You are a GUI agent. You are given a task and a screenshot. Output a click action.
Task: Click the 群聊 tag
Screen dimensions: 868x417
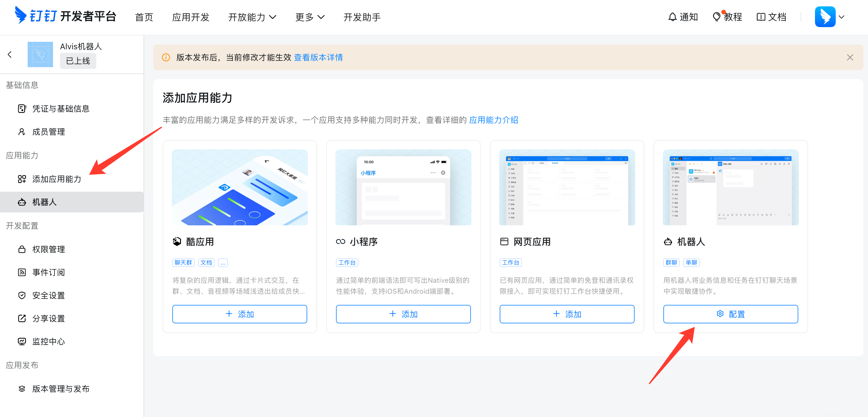tap(671, 263)
